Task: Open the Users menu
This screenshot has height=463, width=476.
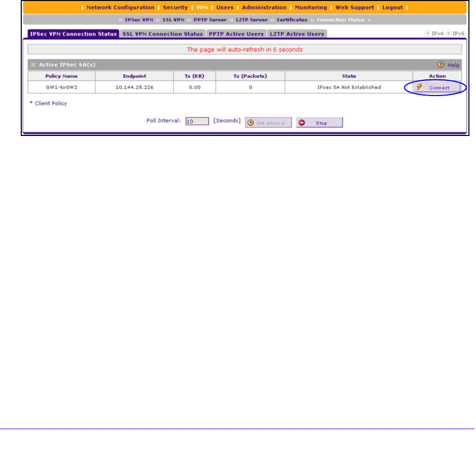Action: (x=225, y=7)
